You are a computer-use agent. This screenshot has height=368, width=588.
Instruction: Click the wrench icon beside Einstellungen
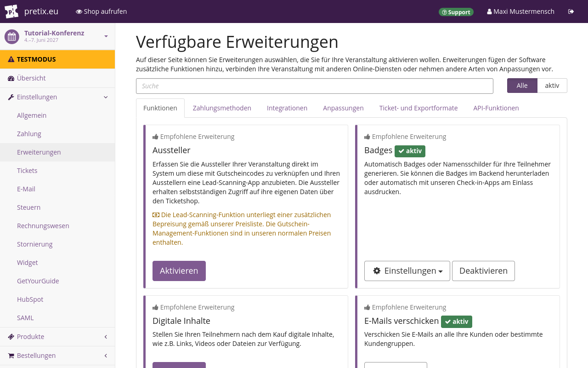pyautogui.click(x=11, y=97)
